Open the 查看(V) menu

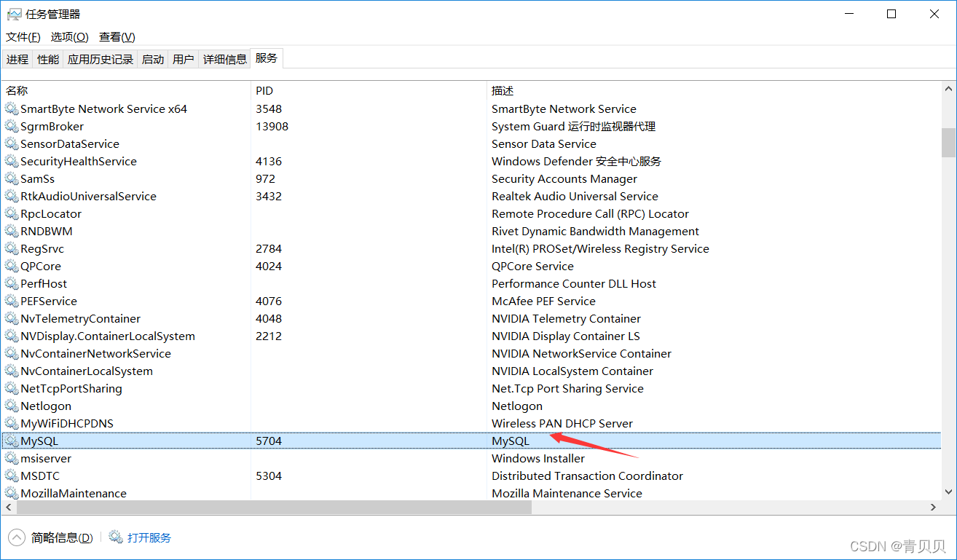117,37
